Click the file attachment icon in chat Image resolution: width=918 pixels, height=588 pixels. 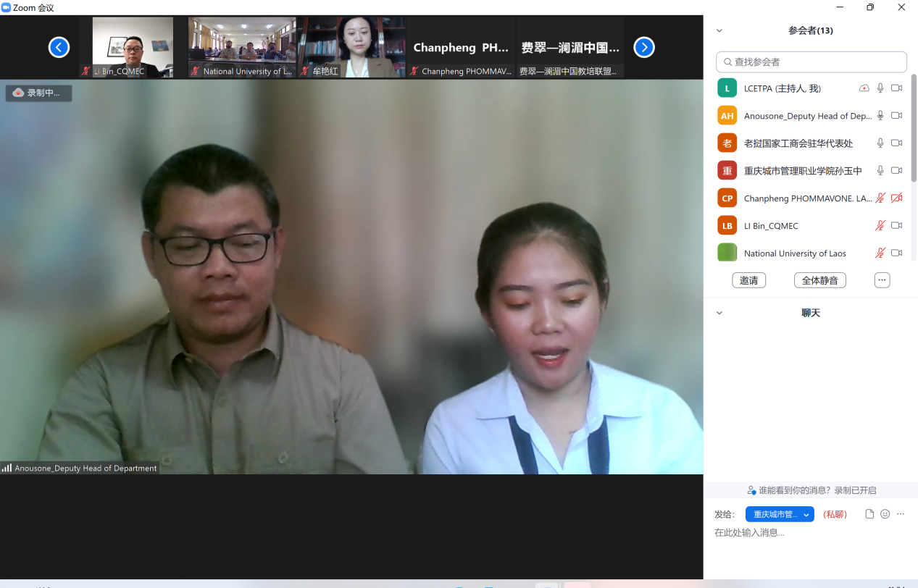(869, 514)
